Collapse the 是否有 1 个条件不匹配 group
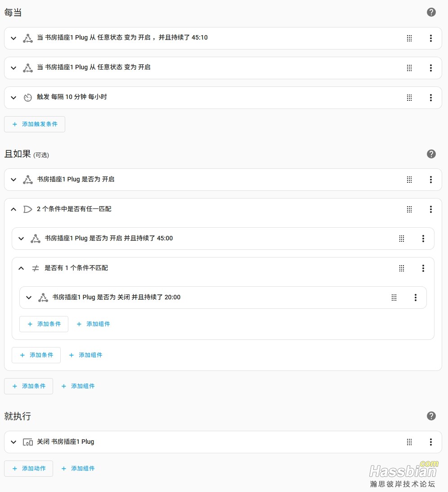 pos(21,268)
